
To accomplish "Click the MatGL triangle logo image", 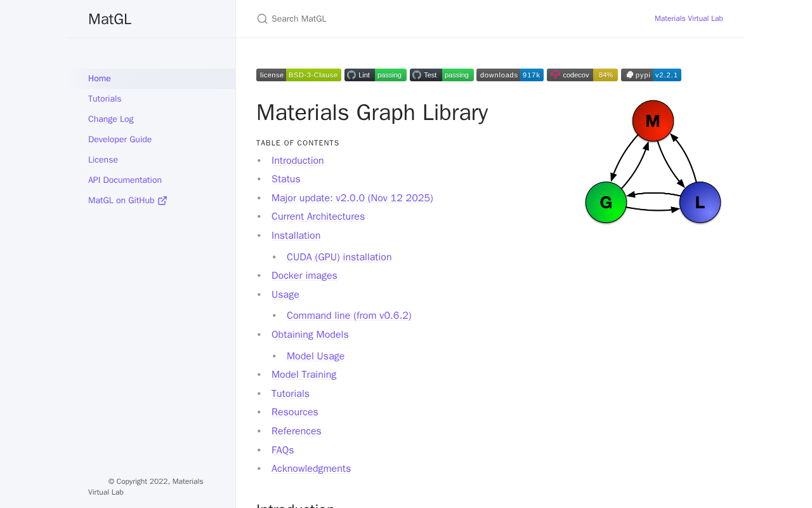I will [x=653, y=162].
